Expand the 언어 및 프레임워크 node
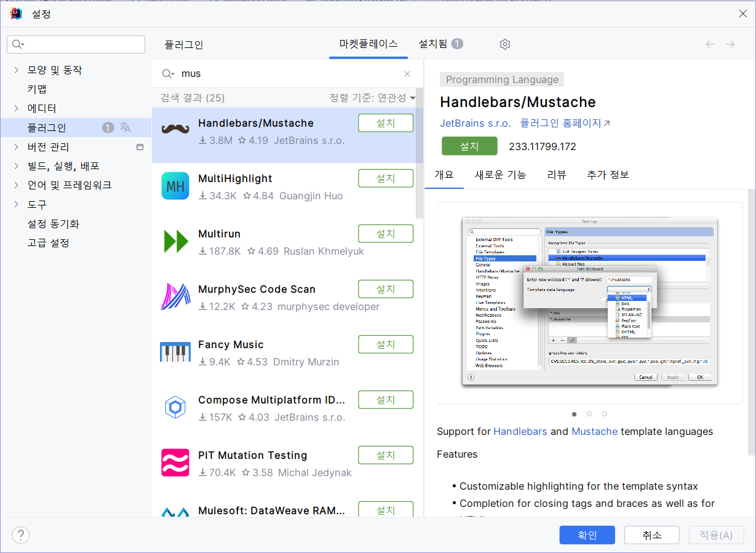 pyautogui.click(x=16, y=185)
